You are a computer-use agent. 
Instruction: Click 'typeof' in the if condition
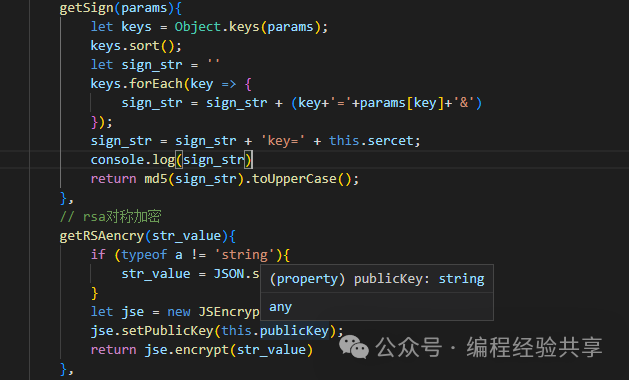(x=144, y=254)
